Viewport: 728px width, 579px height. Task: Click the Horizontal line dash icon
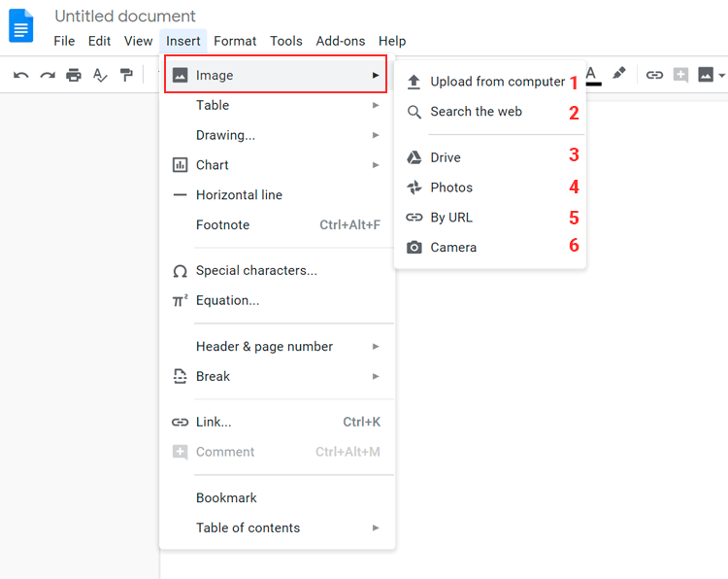point(181,195)
